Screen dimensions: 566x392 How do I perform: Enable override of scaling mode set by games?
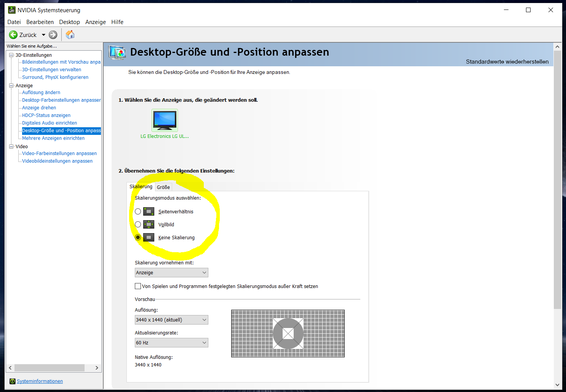tap(138, 286)
